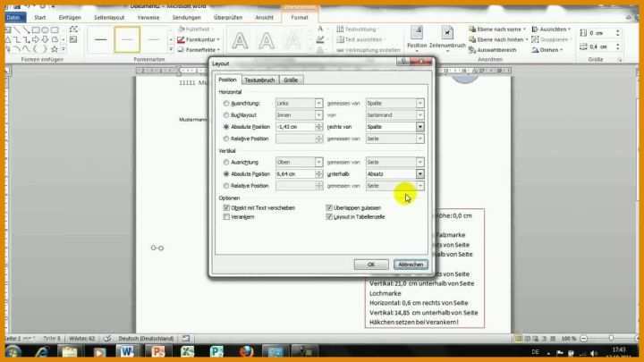
Task: Enable the Verankern checkbox
Action: tap(226, 217)
